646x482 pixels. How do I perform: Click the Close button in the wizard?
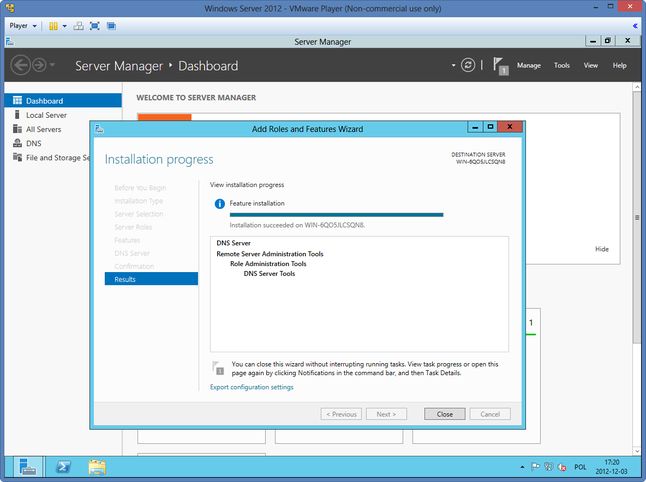tap(445, 414)
